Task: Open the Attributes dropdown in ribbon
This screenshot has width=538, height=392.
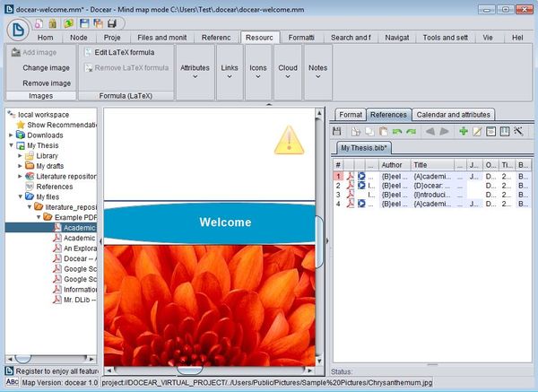Action: tap(195, 72)
